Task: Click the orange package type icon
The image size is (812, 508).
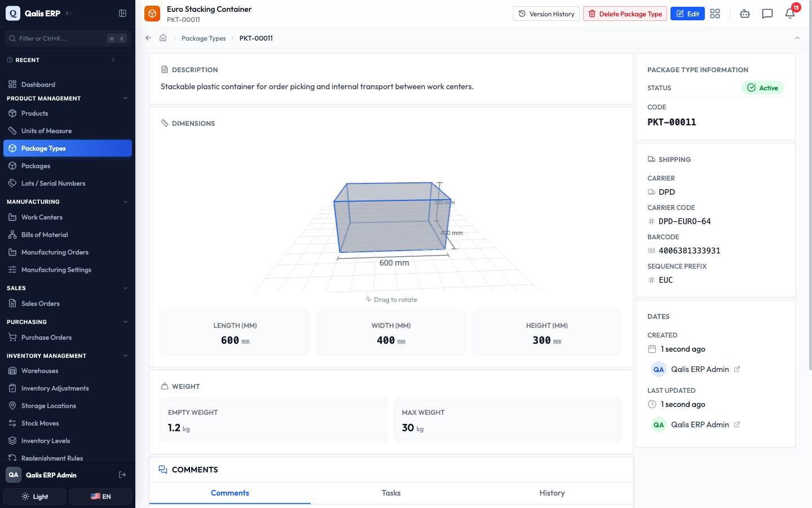Action: [152, 14]
